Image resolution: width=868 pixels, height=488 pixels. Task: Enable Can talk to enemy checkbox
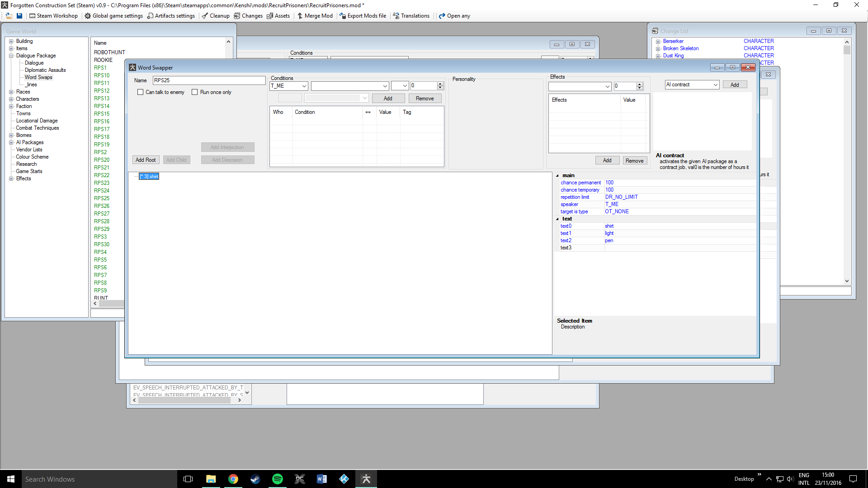(141, 92)
